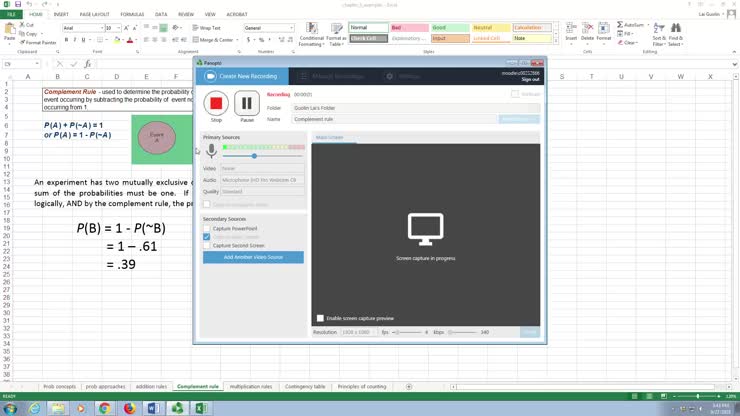Screen dimensions: 740x416
Task: Enable the Capture PowerPoint checkbox
Action: pyautogui.click(x=207, y=228)
